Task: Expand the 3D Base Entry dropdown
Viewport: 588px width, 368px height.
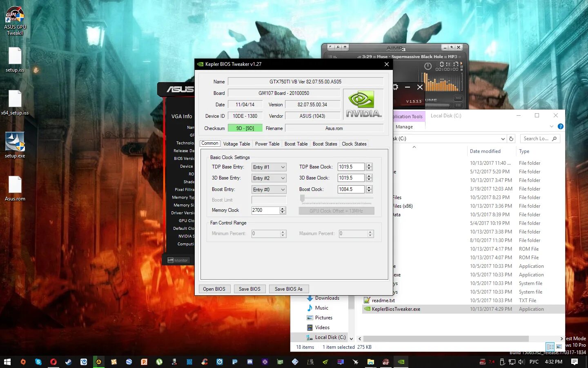Action: point(269,178)
